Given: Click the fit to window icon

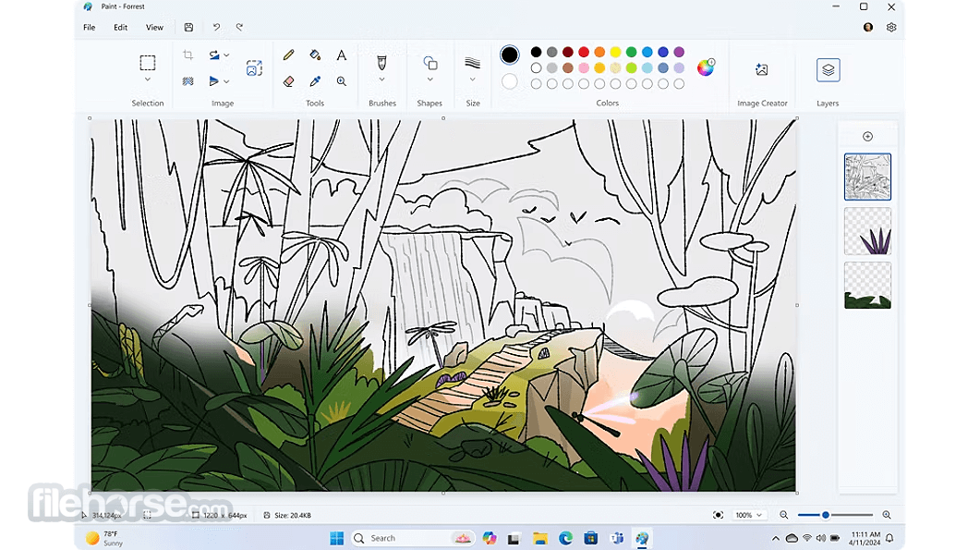Looking at the screenshot, I should [x=718, y=515].
